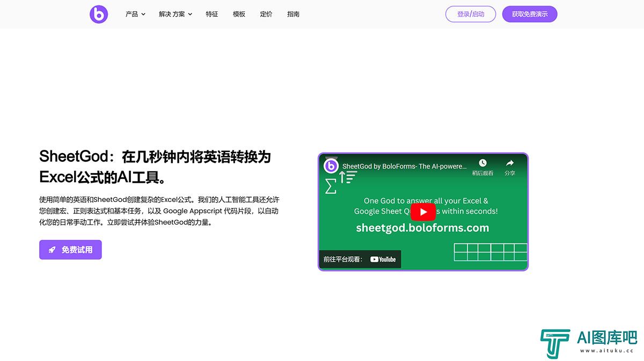Click sheetgod.boloforms.com text in video
This screenshot has width=644, height=361.
tap(422, 228)
